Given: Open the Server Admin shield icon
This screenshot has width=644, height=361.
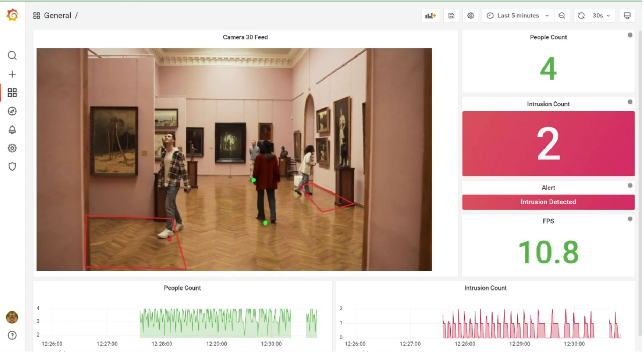Looking at the screenshot, I should [x=12, y=167].
